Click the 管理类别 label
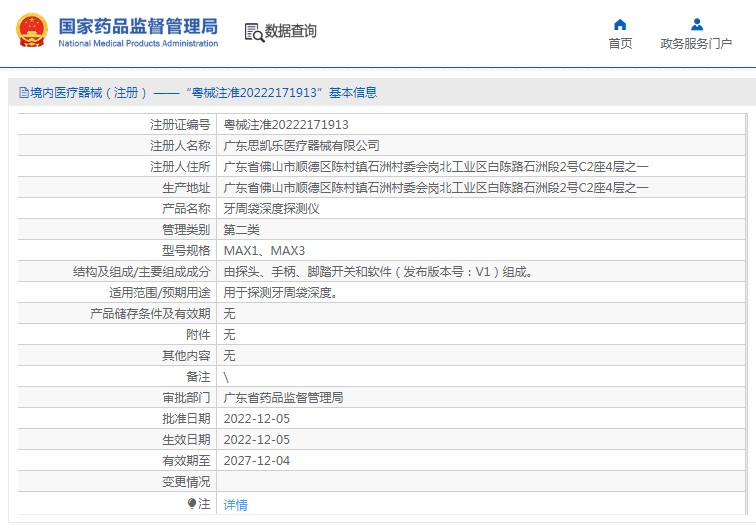This screenshot has width=756, height=528. (186, 230)
